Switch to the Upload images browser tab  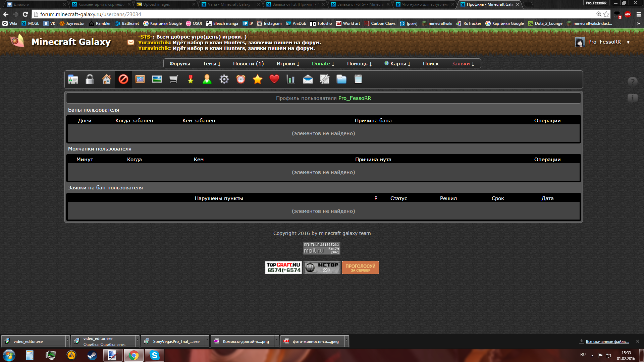157,4
